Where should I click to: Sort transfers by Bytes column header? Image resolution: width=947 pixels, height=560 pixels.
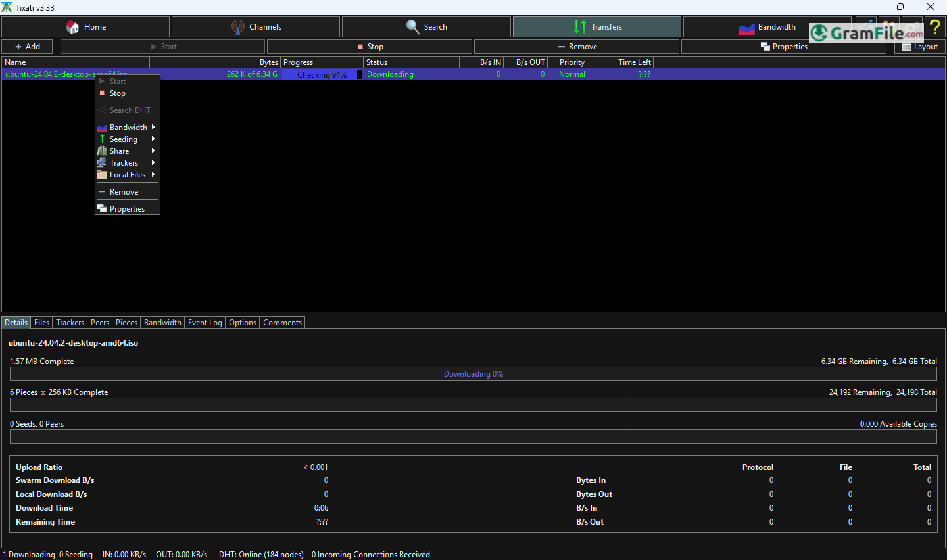[215, 62]
